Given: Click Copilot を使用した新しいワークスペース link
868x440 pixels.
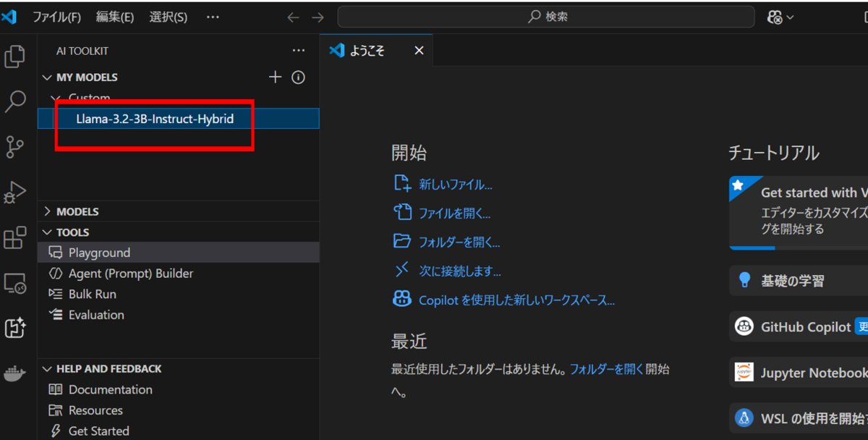Looking at the screenshot, I should [516, 300].
